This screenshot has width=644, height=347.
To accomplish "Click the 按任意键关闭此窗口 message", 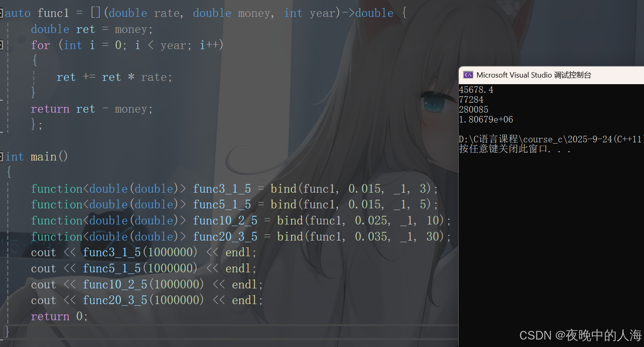I will click(x=515, y=149).
